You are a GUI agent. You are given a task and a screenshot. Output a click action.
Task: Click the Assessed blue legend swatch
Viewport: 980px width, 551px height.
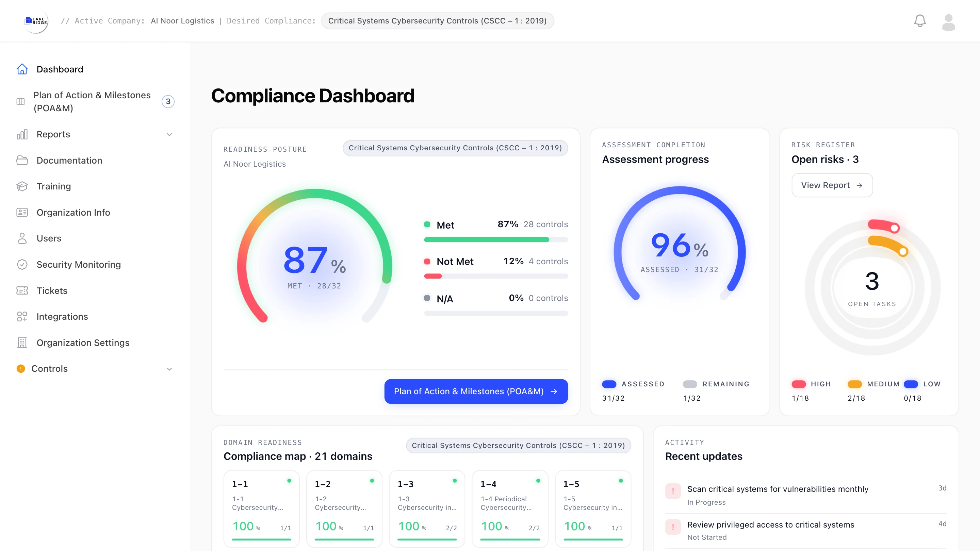tap(609, 384)
